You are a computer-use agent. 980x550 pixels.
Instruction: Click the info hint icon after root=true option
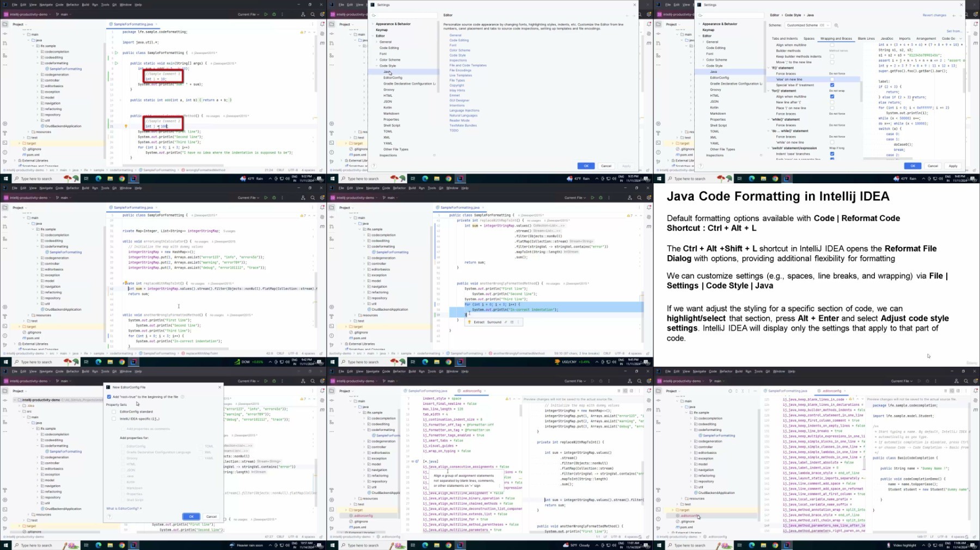click(x=182, y=397)
